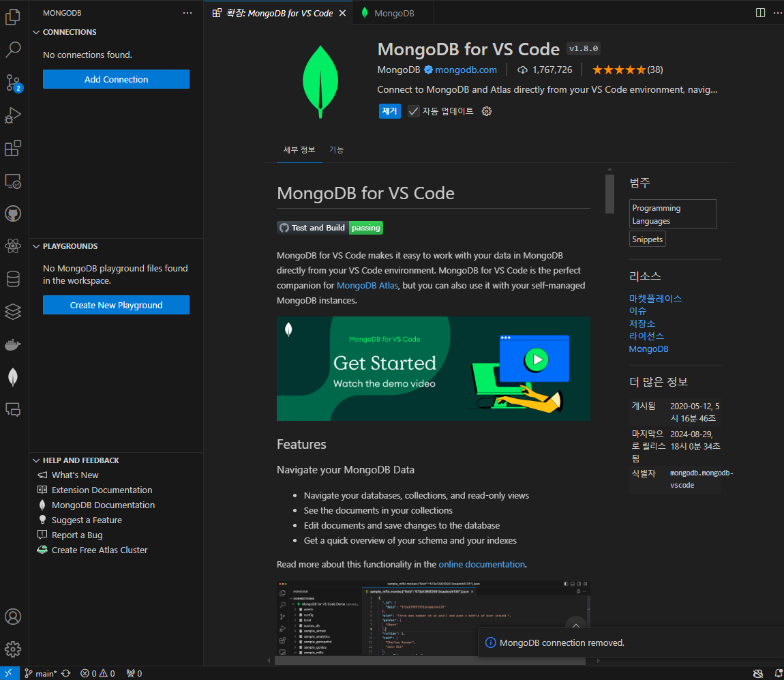Open MongoDB link under 리소스
Screen dimensions: 784x680
[648, 349]
